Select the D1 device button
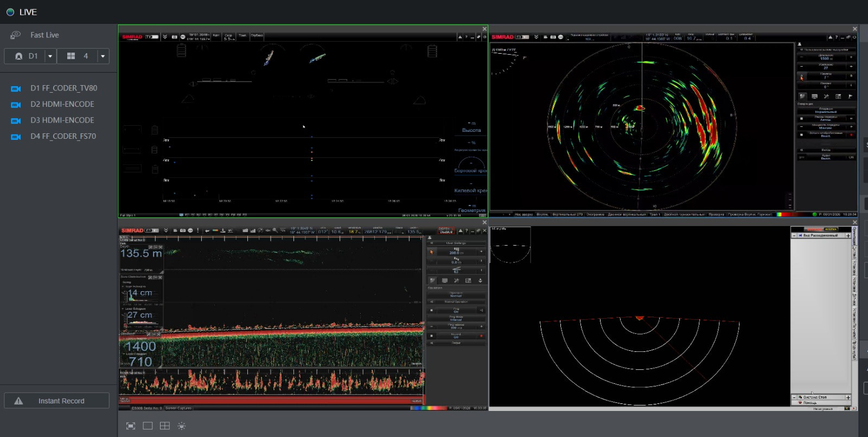This screenshot has width=868, height=437. click(26, 56)
